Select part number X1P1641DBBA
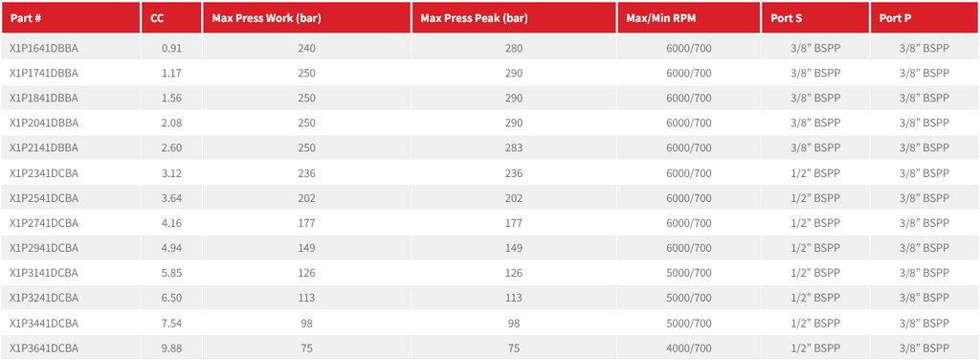Viewport: 980px width, 360px height. coord(44,48)
